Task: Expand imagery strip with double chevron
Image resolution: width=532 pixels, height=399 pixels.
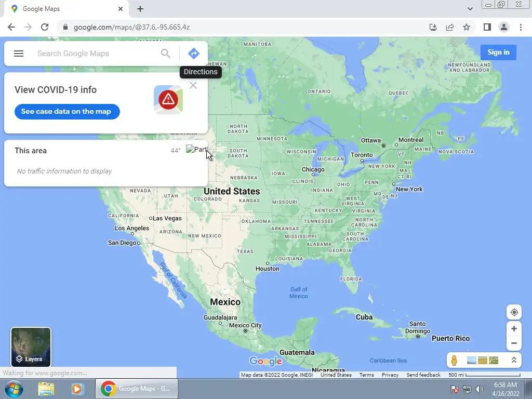Action: (514, 361)
